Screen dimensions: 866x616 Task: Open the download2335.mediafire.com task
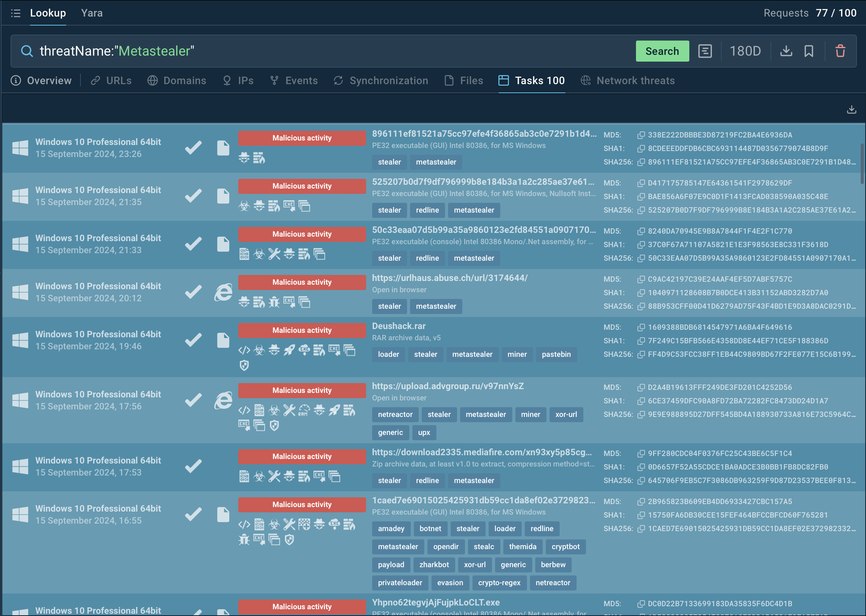(481, 452)
